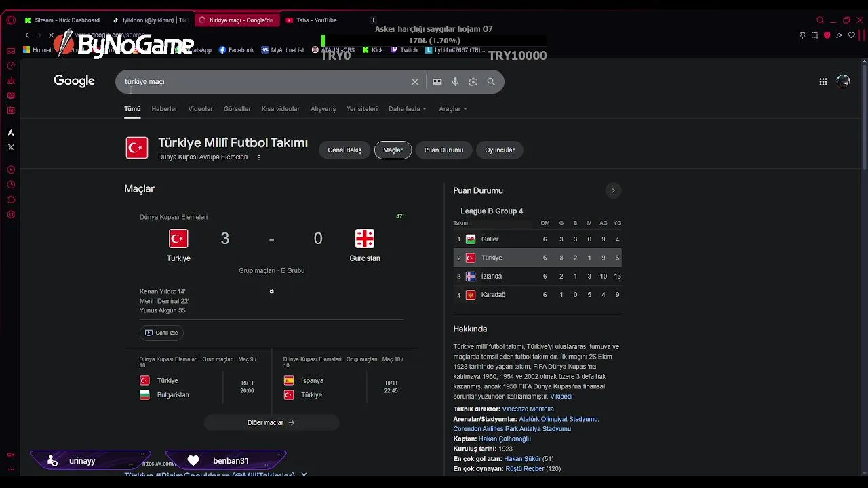Select the Yer siteleri search tab
The image size is (868, 488).
point(362,108)
